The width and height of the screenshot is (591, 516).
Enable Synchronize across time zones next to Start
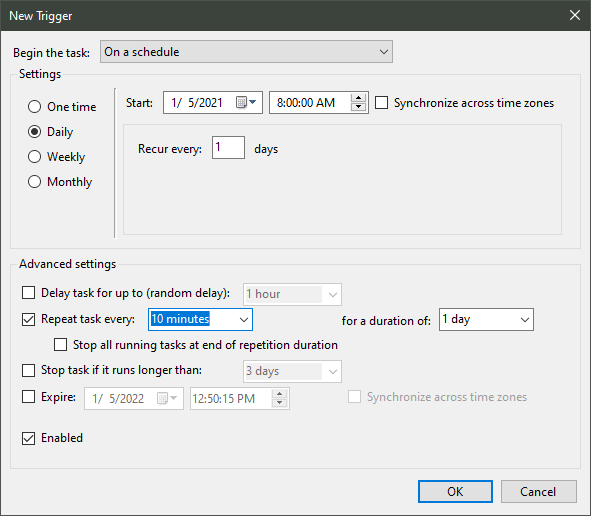click(381, 103)
